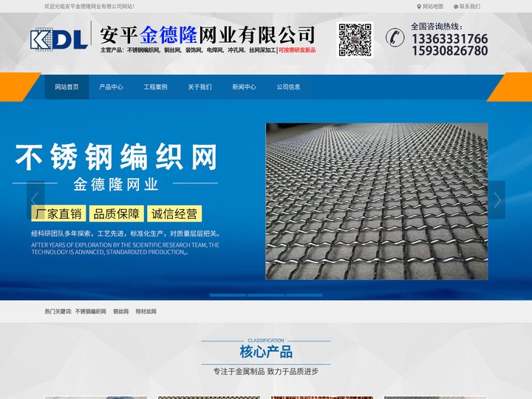This screenshot has height=399, width=532.
Task: Select the second banner slide indicator
Action: pos(266,295)
